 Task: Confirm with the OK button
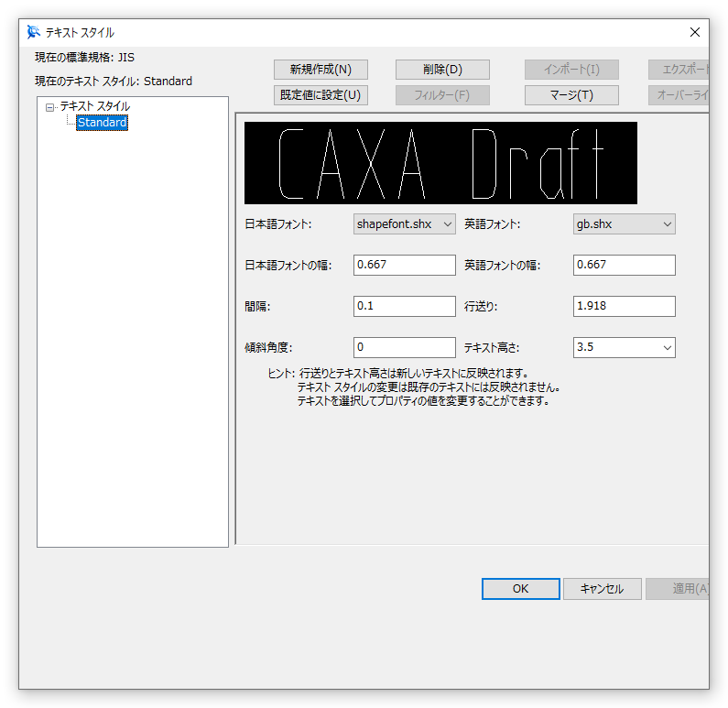[x=520, y=589]
